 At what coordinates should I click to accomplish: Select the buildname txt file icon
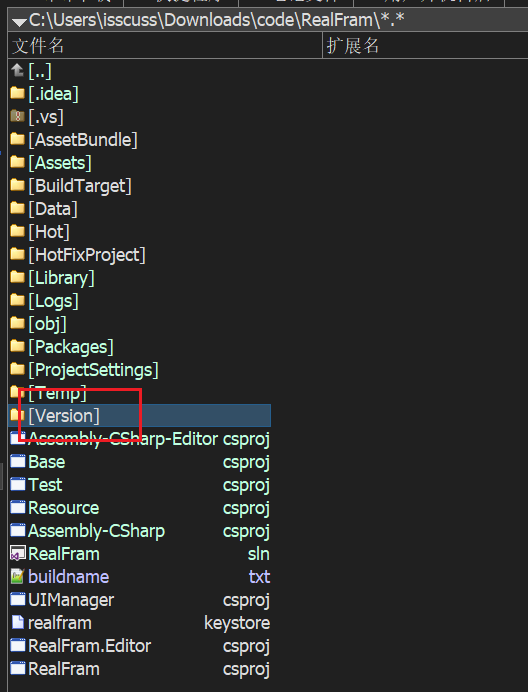pos(17,577)
